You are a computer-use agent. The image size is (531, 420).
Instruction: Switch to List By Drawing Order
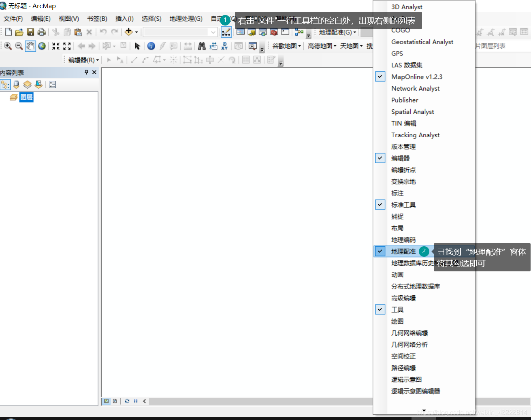[x=5, y=85]
